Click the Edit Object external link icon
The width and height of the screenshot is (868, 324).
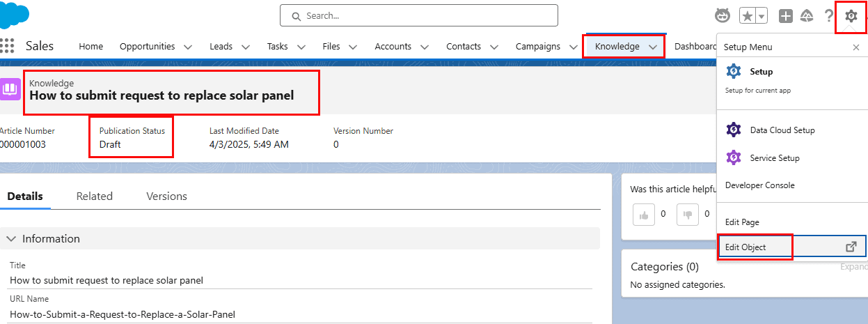click(851, 247)
